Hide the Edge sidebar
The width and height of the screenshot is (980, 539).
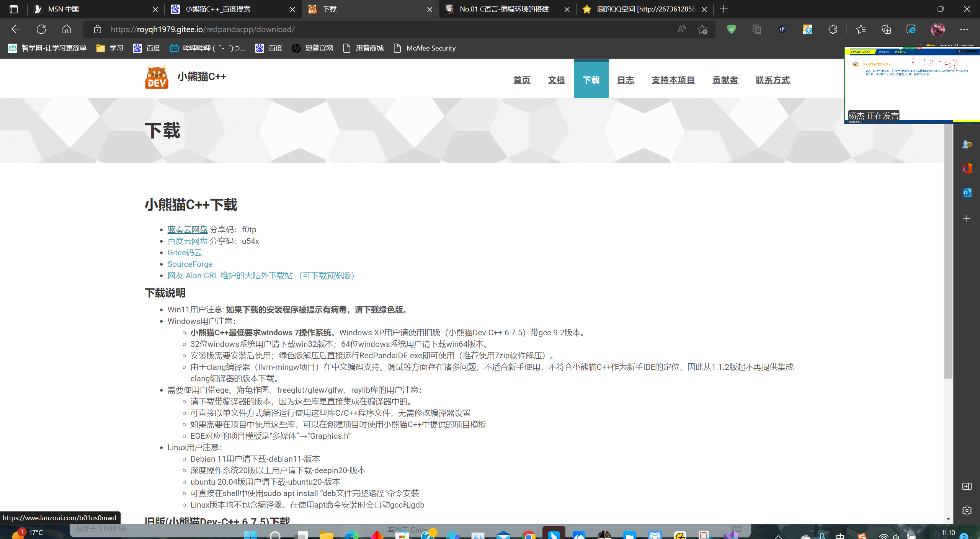pos(967,486)
